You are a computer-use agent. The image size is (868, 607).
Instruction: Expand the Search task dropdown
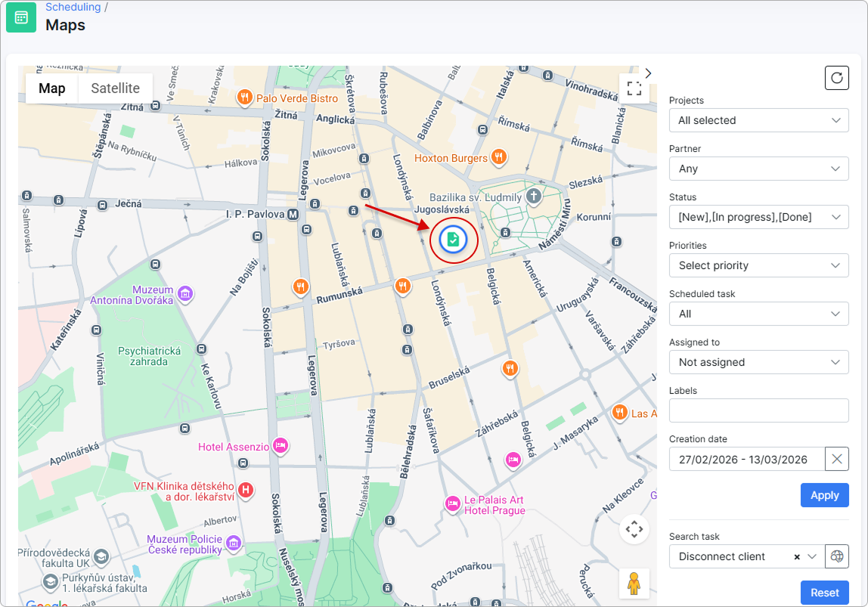pyautogui.click(x=812, y=556)
